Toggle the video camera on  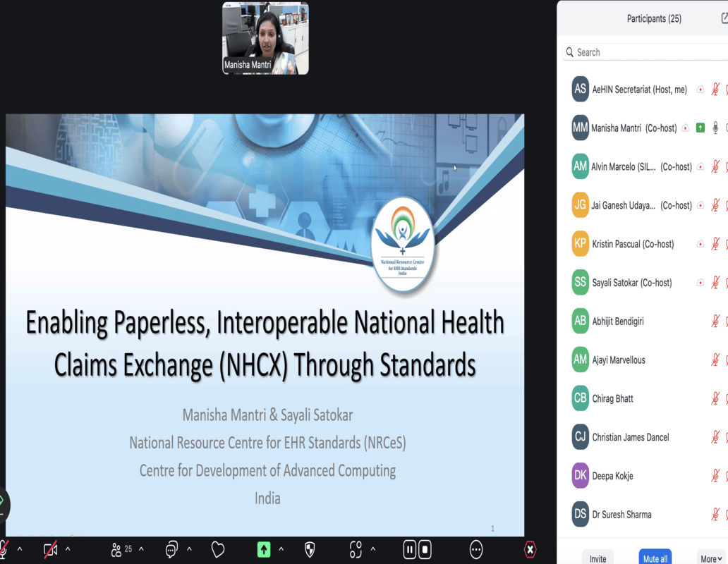(x=50, y=549)
